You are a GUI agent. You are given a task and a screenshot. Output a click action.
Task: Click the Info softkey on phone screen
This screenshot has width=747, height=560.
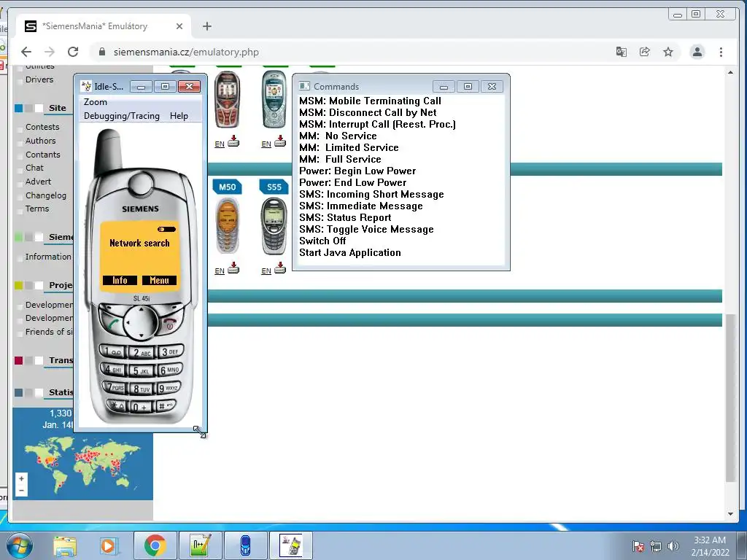tap(120, 281)
